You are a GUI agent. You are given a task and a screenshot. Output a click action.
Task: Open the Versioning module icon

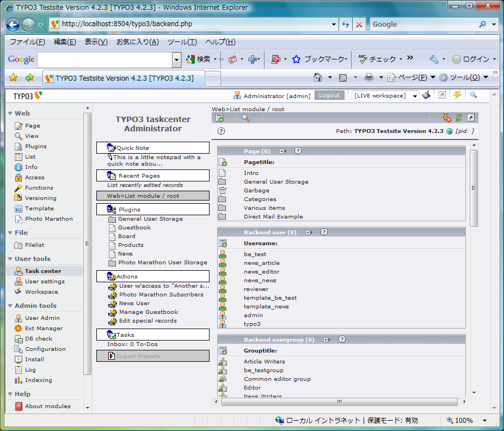(19, 198)
